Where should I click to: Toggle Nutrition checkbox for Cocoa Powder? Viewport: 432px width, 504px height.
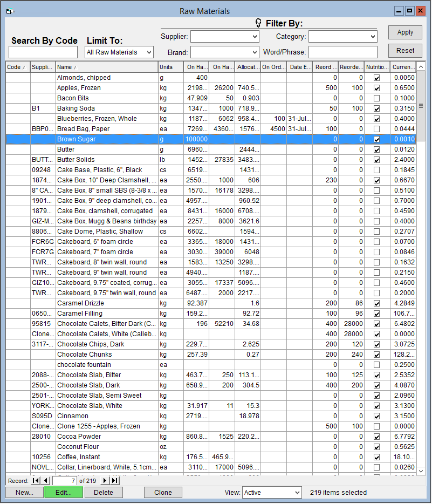(377, 437)
